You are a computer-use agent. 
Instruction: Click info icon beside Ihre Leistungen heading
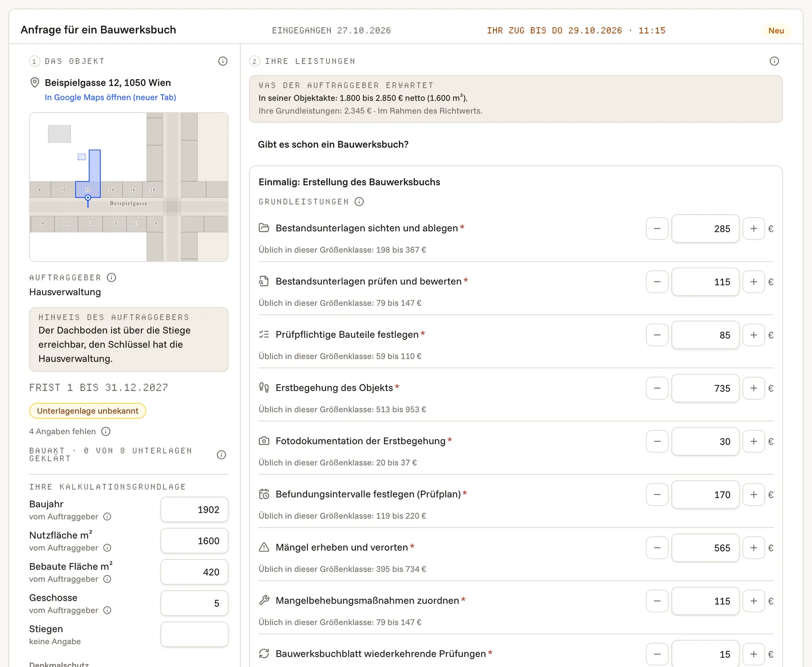pos(774,61)
